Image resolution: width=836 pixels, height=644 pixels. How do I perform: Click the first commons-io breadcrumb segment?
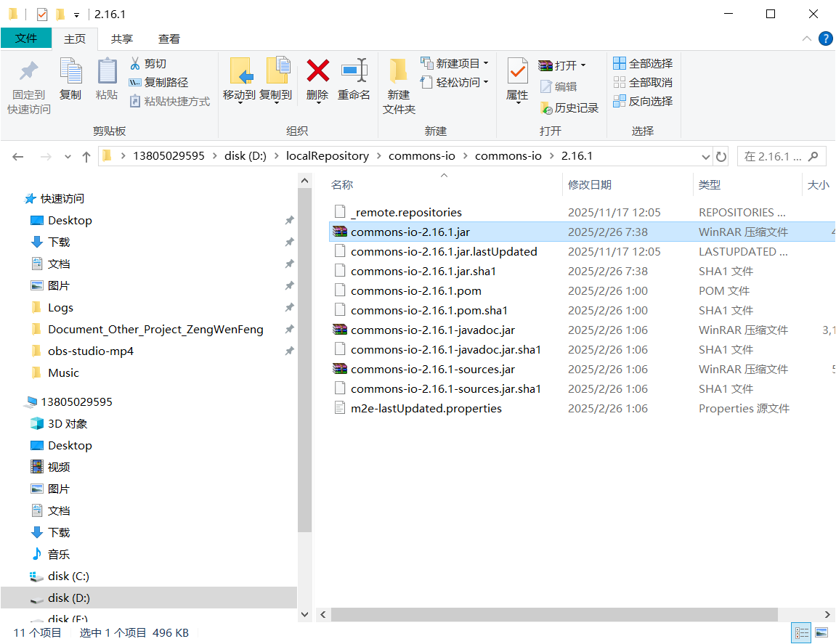pyautogui.click(x=422, y=156)
